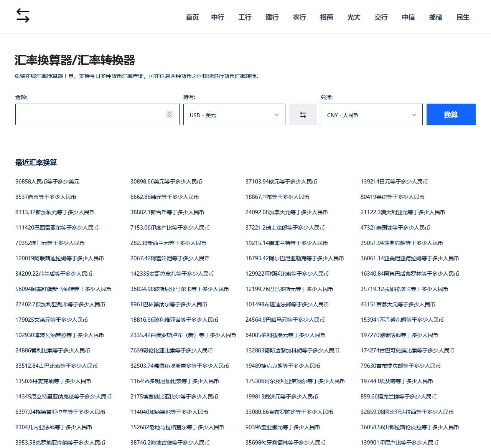Open link 139214日元等于多少人民币

point(394,181)
